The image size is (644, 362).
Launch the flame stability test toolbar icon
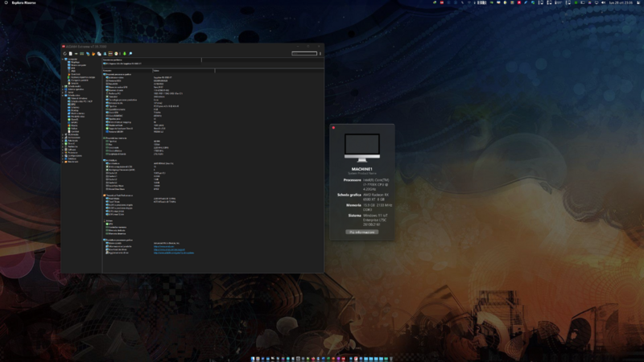[x=93, y=54]
